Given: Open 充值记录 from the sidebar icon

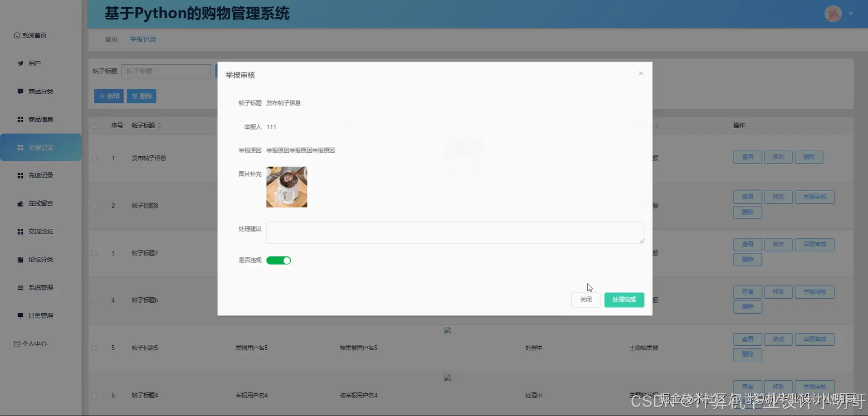Looking at the screenshot, I should (x=20, y=175).
